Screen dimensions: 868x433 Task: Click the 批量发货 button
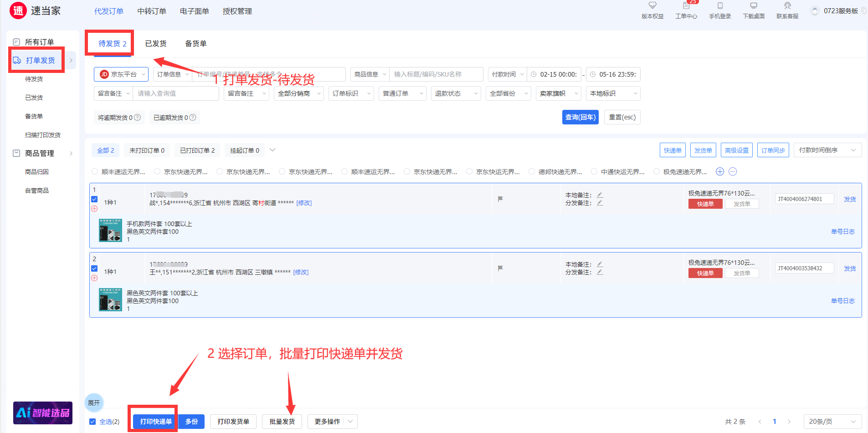tap(282, 422)
